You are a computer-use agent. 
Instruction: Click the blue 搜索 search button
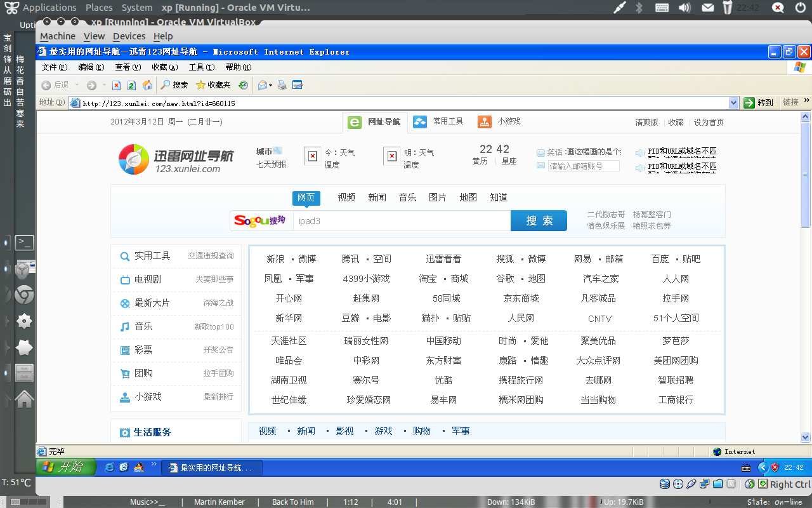tap(539, 221)
